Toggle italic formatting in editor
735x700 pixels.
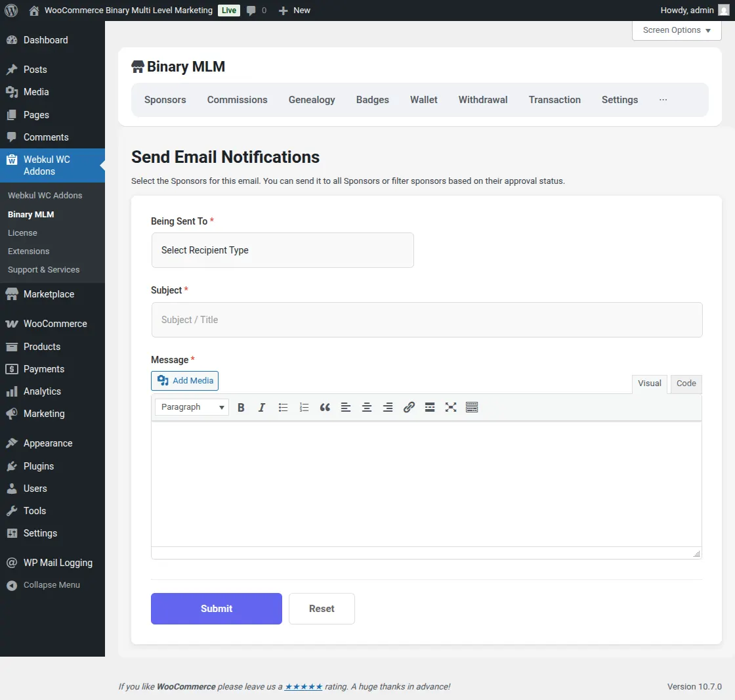[262, 407]
